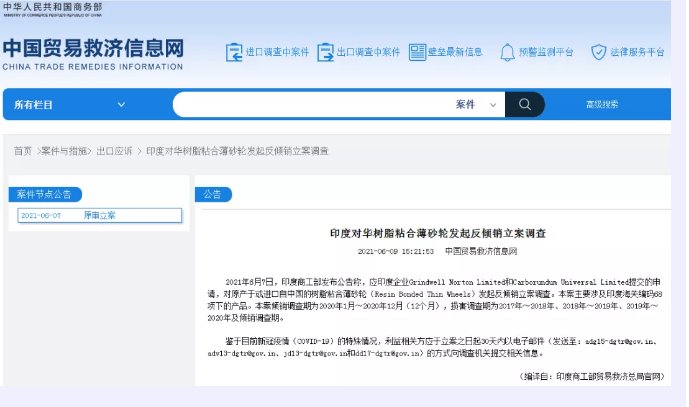Viewport: 689px width, 407px height.
Task: Expand the 所有栏目 dropdown menu
Action: (70, 104)
